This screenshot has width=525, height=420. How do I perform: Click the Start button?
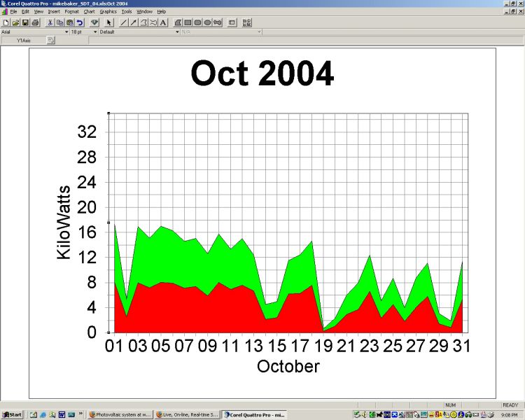[x=12, y=414]
